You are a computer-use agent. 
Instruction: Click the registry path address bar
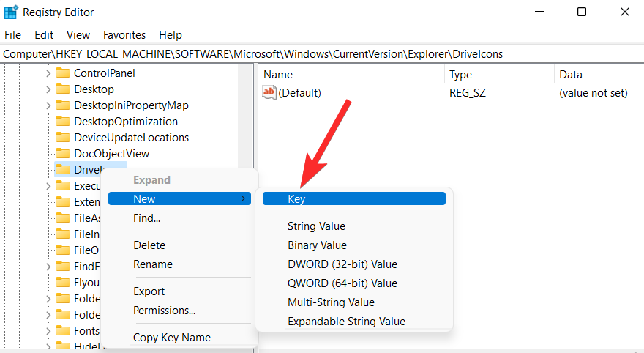click(322, 54)
